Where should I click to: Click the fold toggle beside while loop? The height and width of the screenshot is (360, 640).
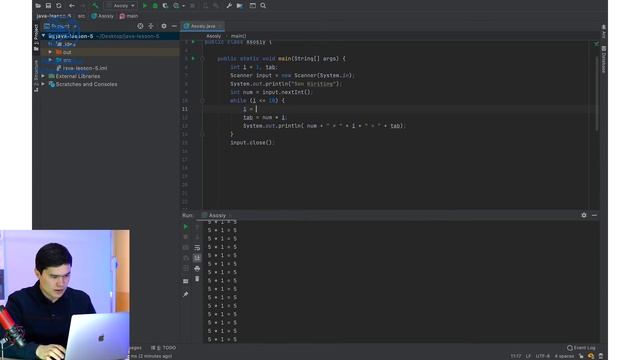point(202,100)
